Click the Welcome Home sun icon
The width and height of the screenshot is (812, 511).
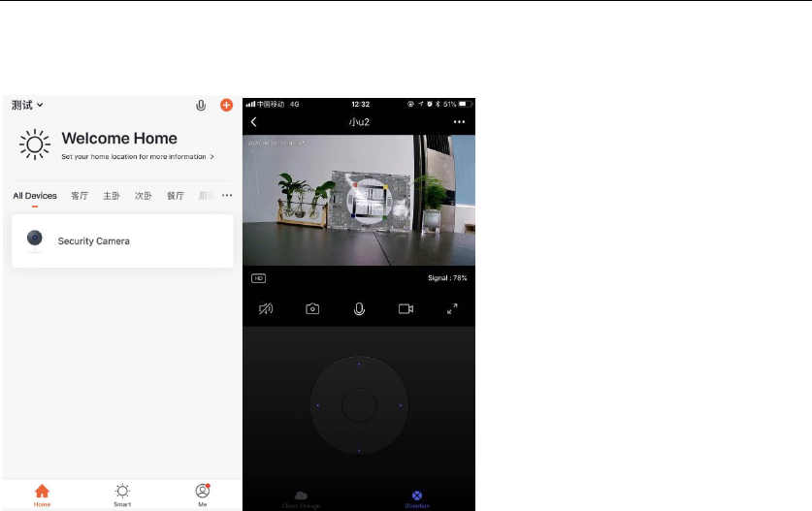(35, 144)
